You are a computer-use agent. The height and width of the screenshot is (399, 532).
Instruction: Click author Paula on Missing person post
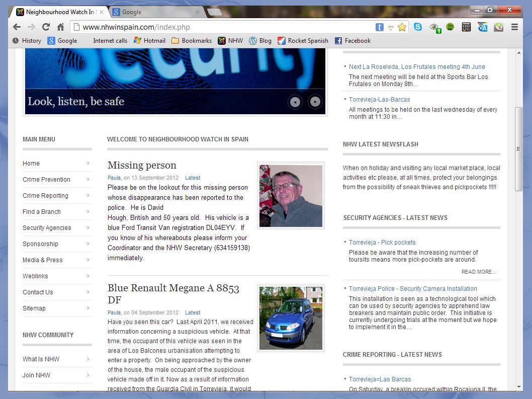click(x=114, y=178)
